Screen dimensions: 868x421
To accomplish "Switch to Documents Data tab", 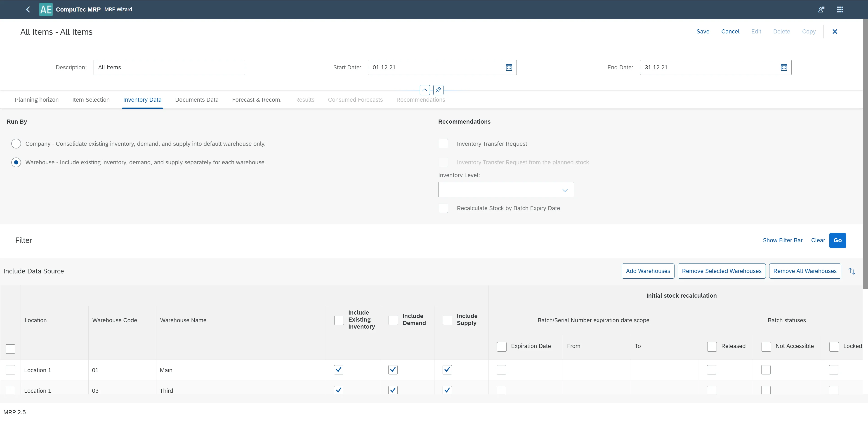I will (x=197, y=100).
